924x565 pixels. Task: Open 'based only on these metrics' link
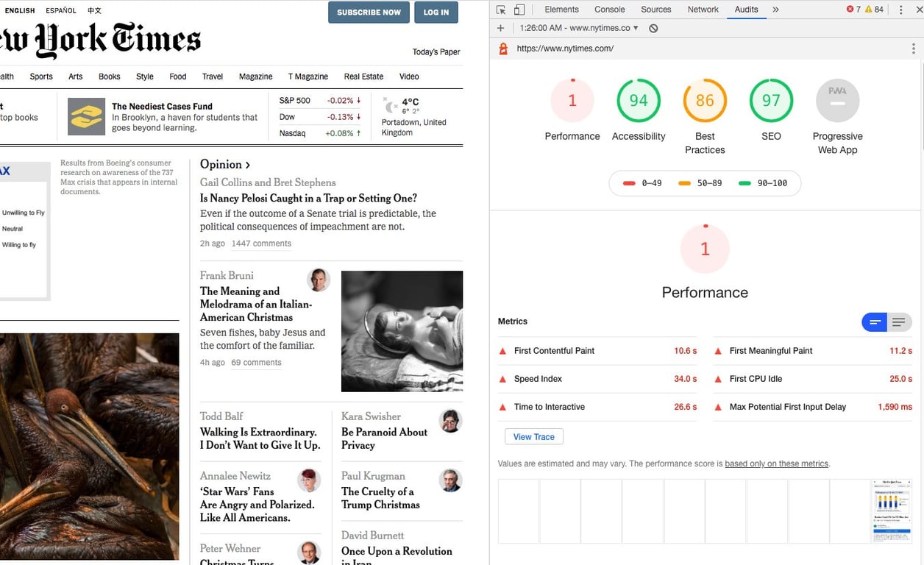[777, 464]
